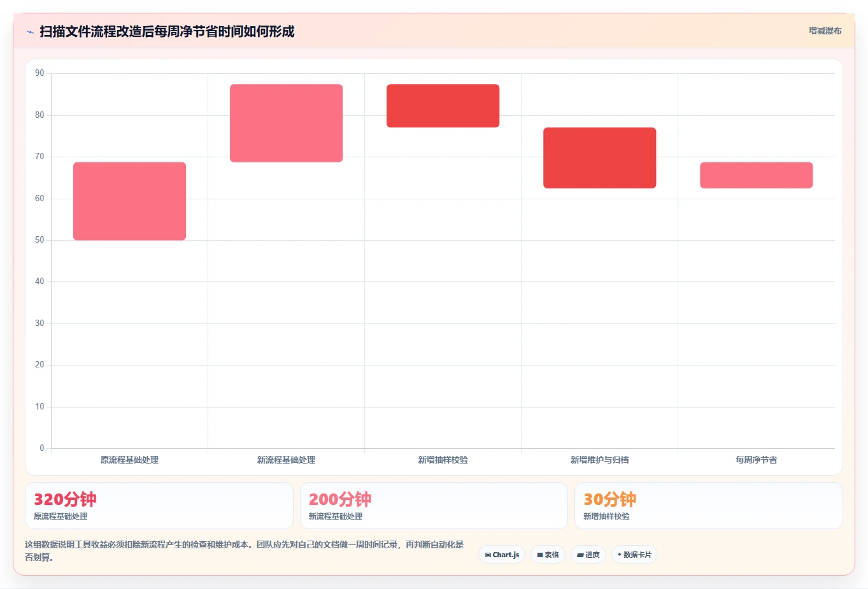Screen dimensions: 868x589
Task: Click x-axis label 每周净节省
Action: click(756, 460)
